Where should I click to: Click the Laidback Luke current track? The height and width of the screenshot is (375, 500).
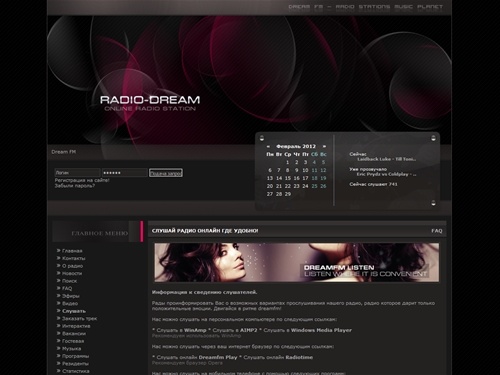coord(387,159)
